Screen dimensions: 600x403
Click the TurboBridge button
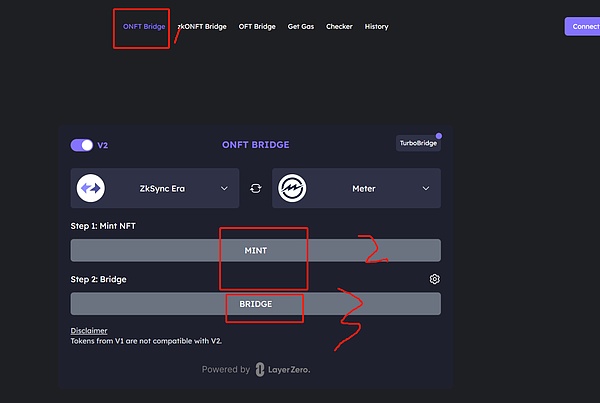(418, 144)
